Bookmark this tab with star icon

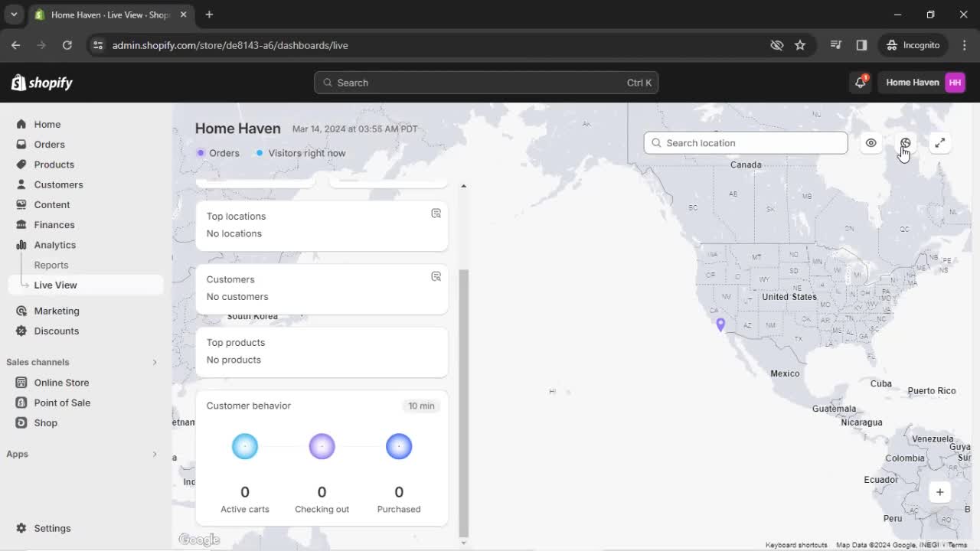[x=800, y=45]
